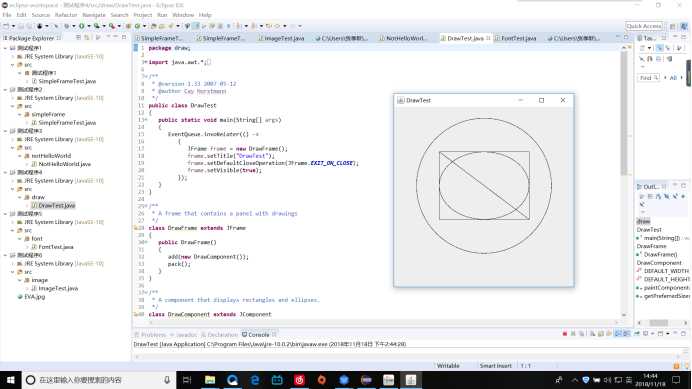Maximize the Package Explorer view
Screen dimensions: 692x389
pyautogui.click(x=124, y=38)
